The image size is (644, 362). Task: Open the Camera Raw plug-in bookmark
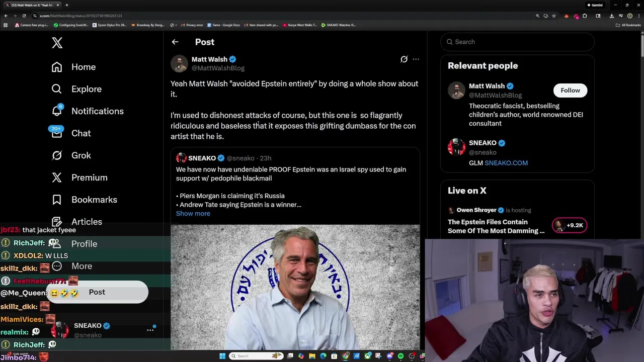point(32,25)
